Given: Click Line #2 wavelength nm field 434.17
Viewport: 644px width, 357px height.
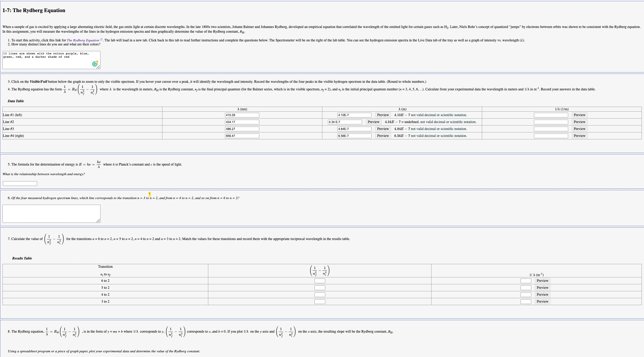Looking at the screenshot, I should point(242,122).
